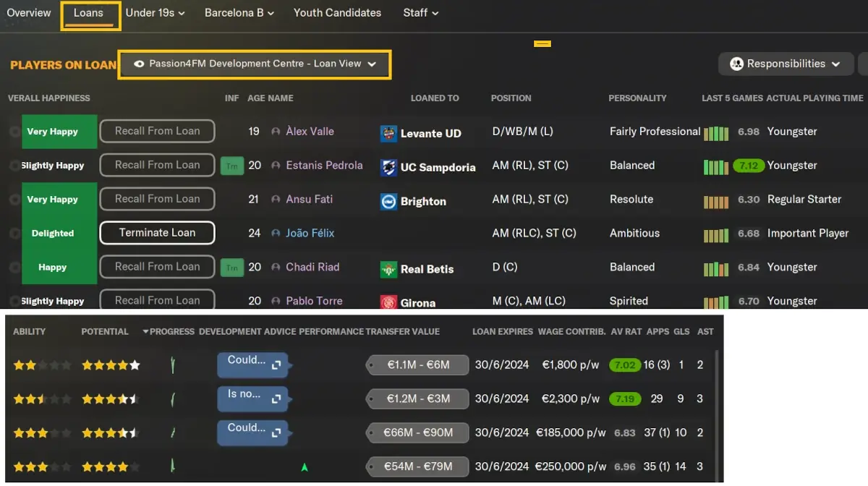Click the Delighted happiness status
This screenshot has height=486, width=868.
pyautogui.click(x=52, y=234)
